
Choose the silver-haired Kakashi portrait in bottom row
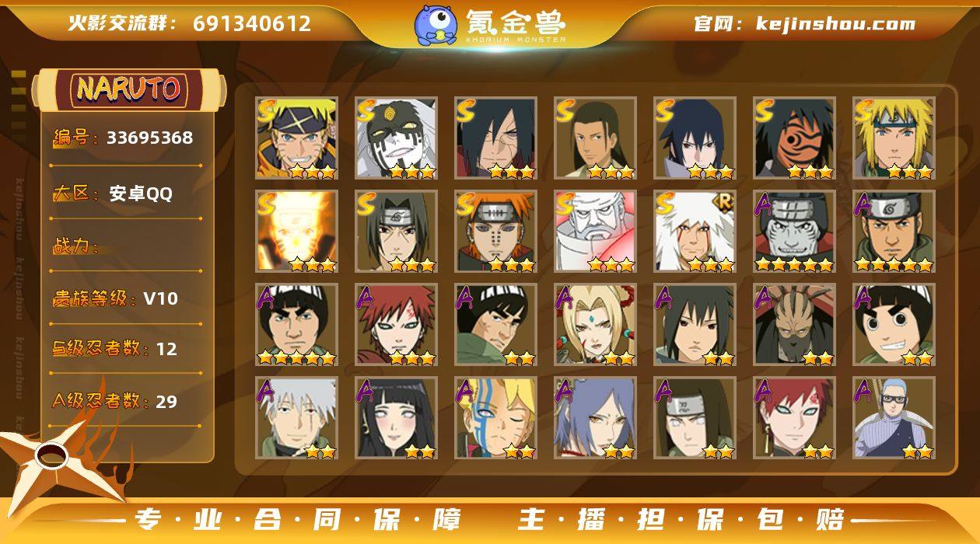tap(296, 418)
